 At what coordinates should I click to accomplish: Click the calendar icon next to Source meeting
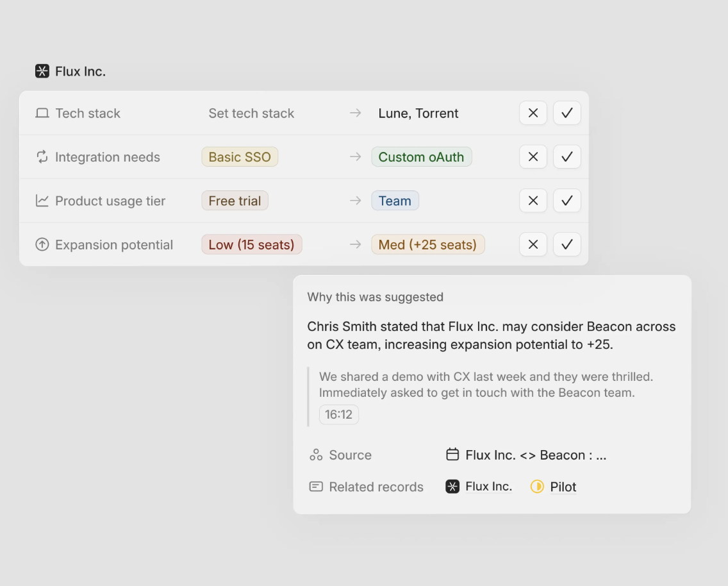click(452, 455)
